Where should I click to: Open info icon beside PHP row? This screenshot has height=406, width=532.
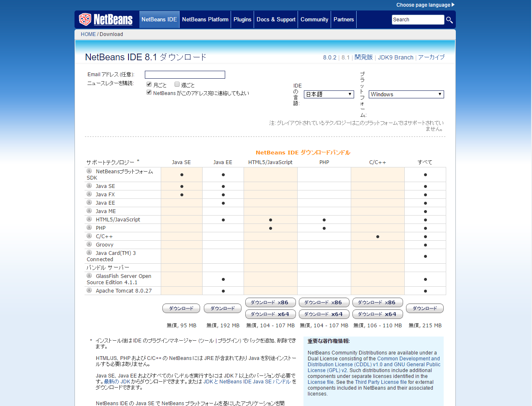[89, 227]
